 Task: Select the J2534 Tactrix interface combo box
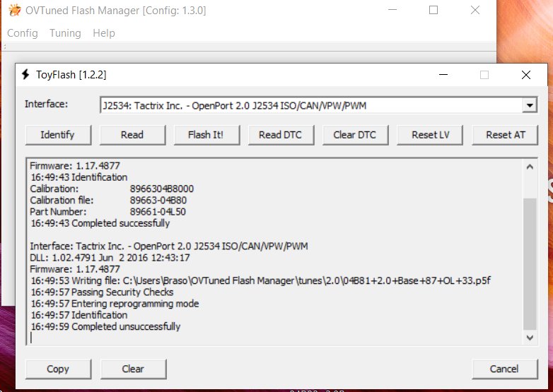(318, 105)
